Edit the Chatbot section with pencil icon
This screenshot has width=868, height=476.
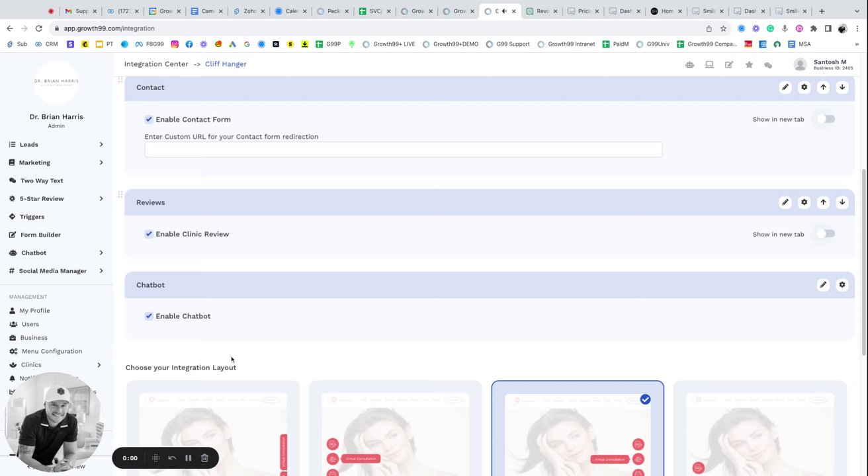[823, 285]
